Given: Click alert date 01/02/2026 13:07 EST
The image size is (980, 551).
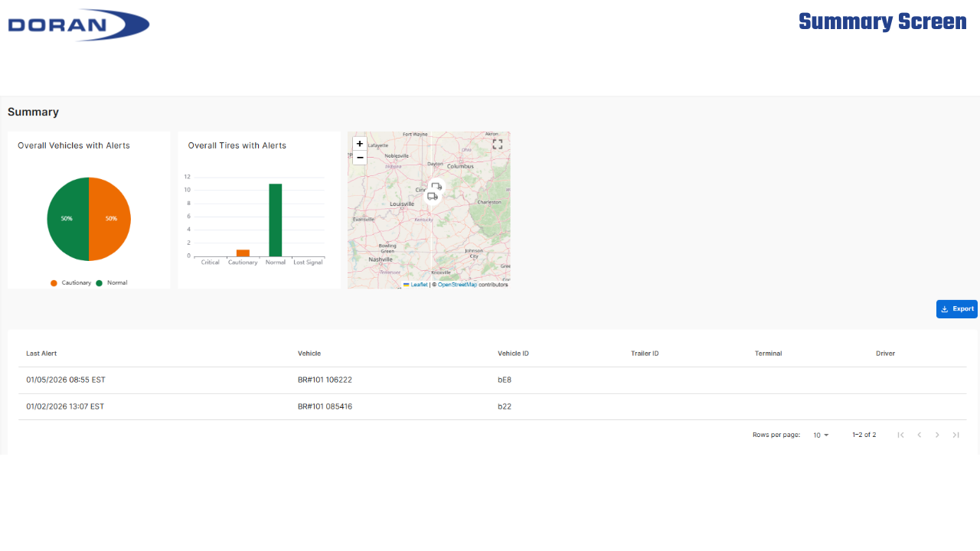Looking at the screenshot, I should click(x=65, y=406).
